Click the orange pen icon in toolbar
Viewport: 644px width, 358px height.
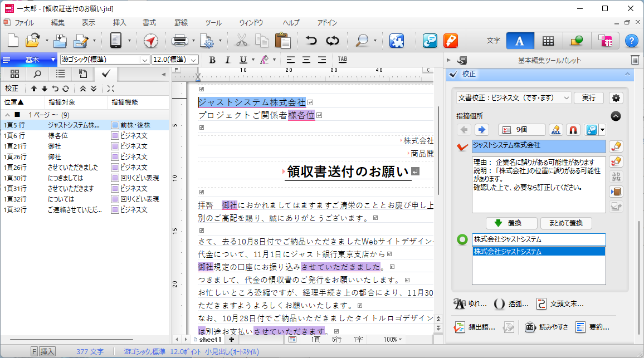[451, 41]
